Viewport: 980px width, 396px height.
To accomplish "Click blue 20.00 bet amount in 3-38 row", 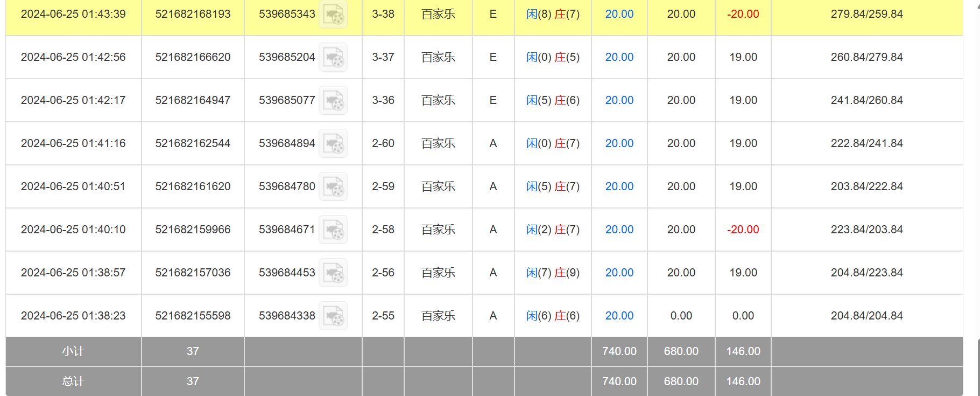I will [x=619, y=14].
